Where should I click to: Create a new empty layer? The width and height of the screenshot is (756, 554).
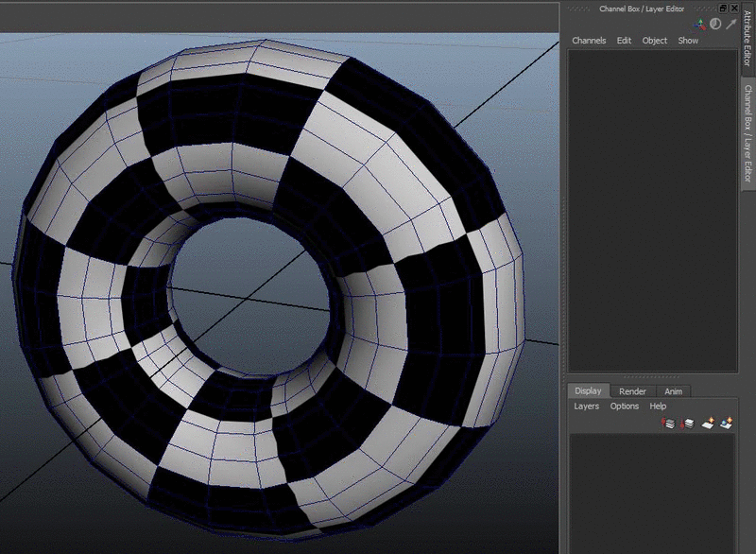[708, 424]
